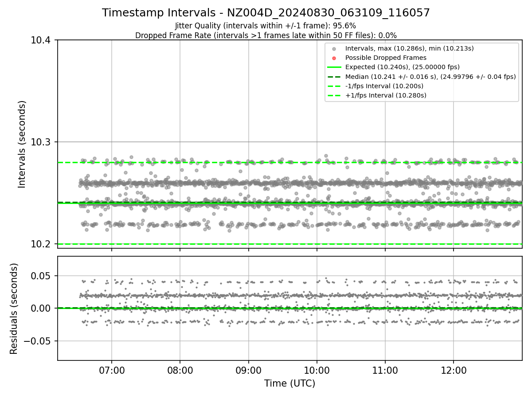Click the "Intervals (seconds)" y-axis label
The width and height of the screenshot is (532, 399).
coord(22,144)
